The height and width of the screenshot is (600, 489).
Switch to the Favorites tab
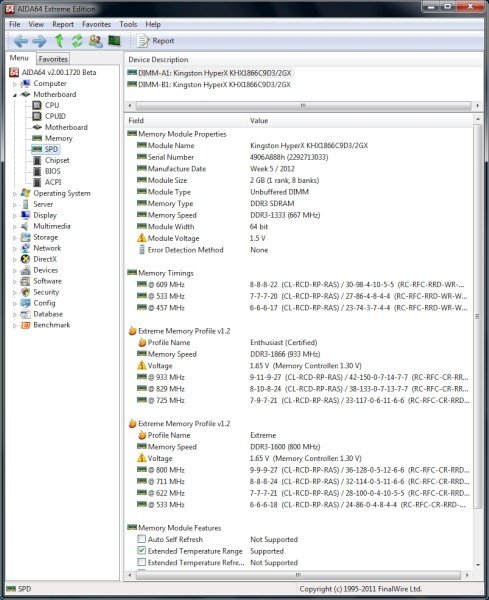point(53,59)
